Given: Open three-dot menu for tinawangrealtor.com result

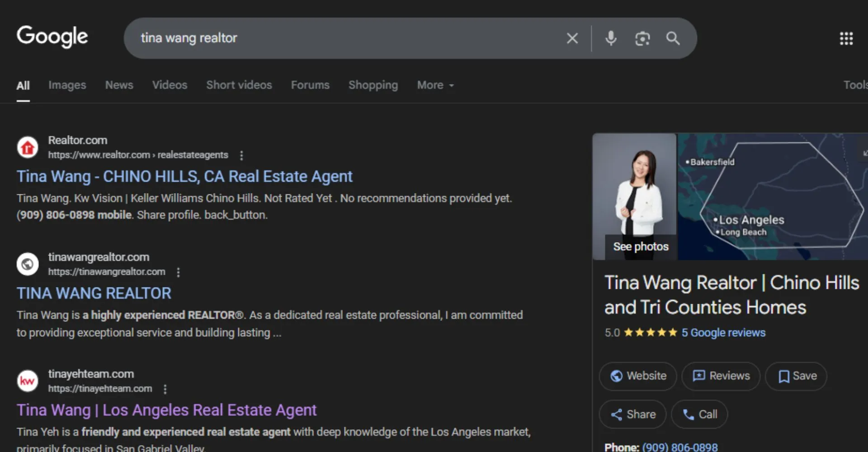Looking at the screenshot, I should tap(178, 272).
